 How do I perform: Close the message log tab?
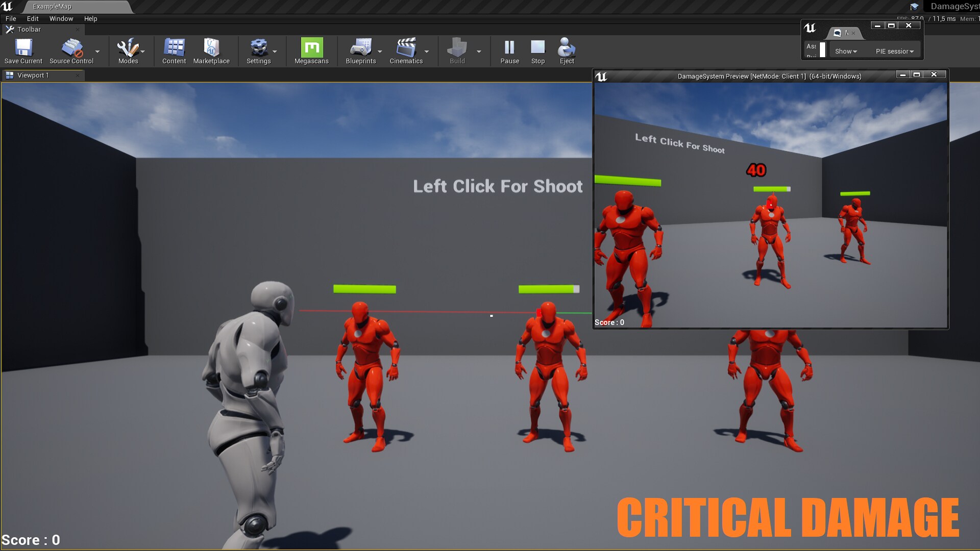(853, 33)
